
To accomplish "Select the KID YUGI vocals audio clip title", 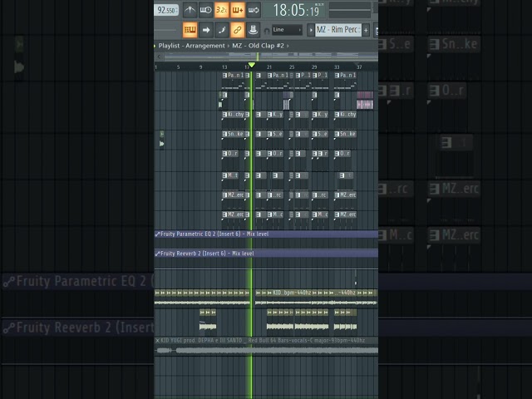I will coord(263,340).
